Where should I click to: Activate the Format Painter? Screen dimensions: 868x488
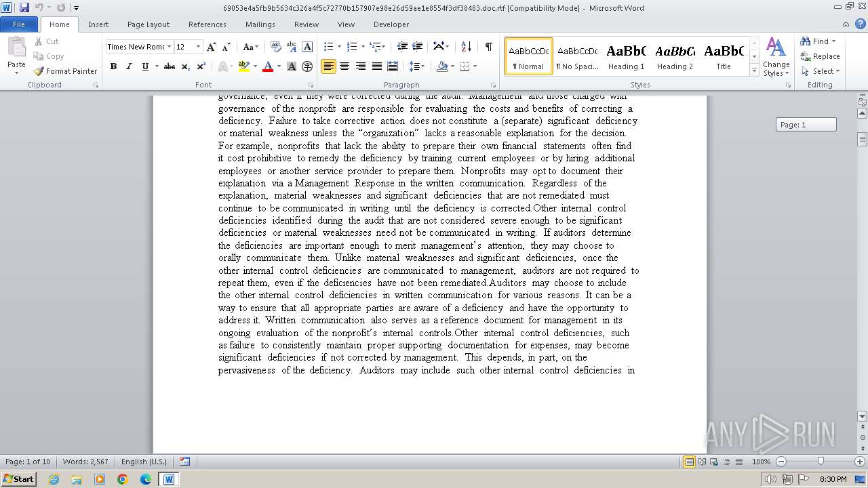pos(65,71)
